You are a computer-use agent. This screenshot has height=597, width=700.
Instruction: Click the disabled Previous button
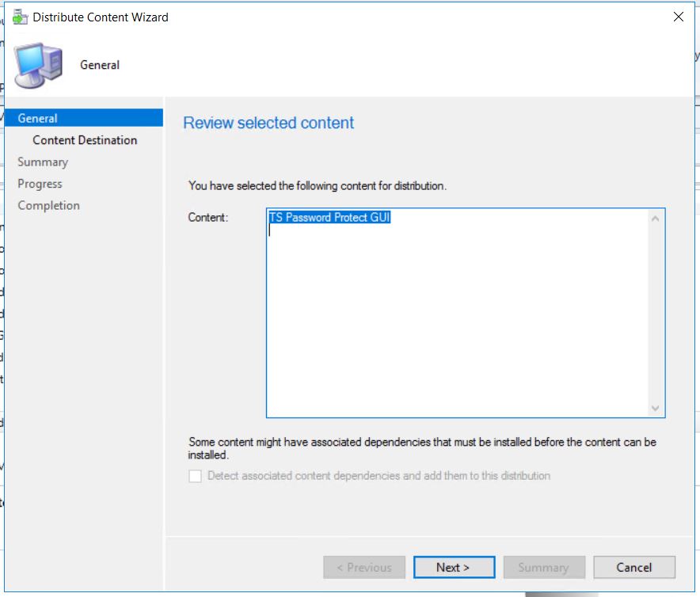click(364, 567)
